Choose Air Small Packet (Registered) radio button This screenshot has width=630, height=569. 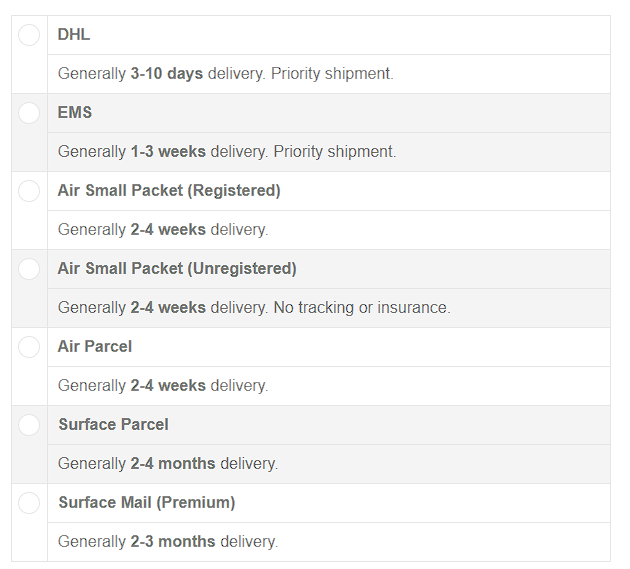click(29, 191)
